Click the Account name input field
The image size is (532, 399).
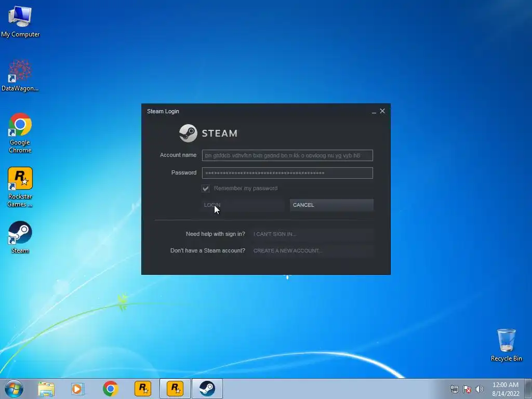tap(287, 155)
